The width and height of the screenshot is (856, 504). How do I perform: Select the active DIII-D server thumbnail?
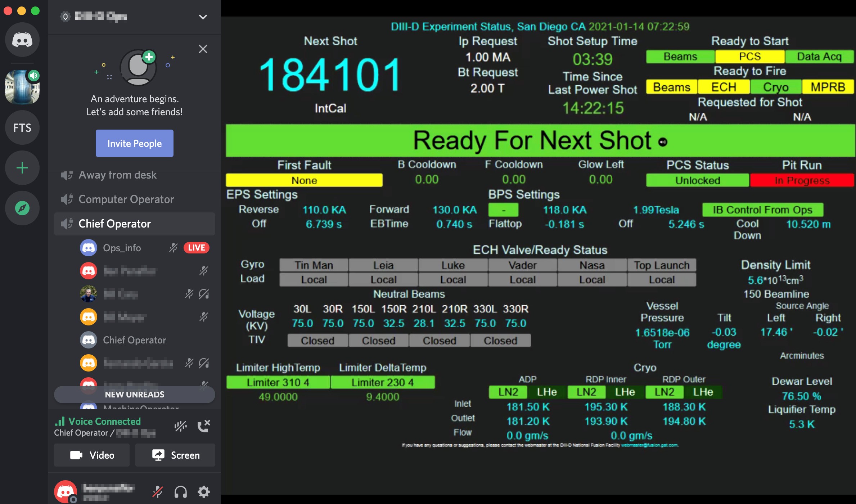point(22,87)
